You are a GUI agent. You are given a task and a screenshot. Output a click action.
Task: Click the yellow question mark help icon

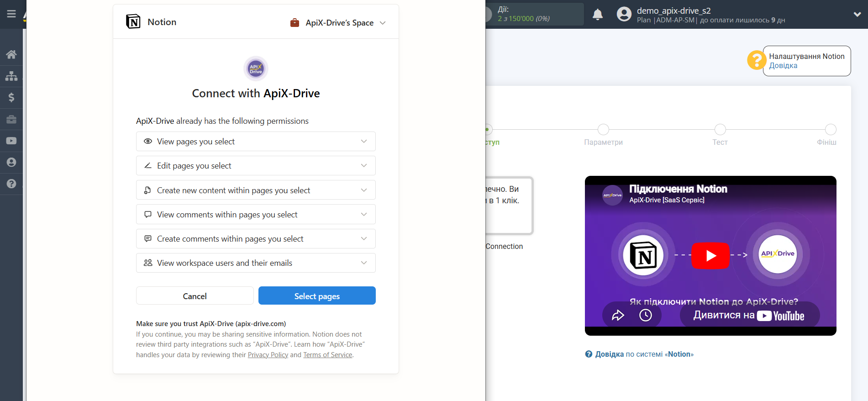757,60
